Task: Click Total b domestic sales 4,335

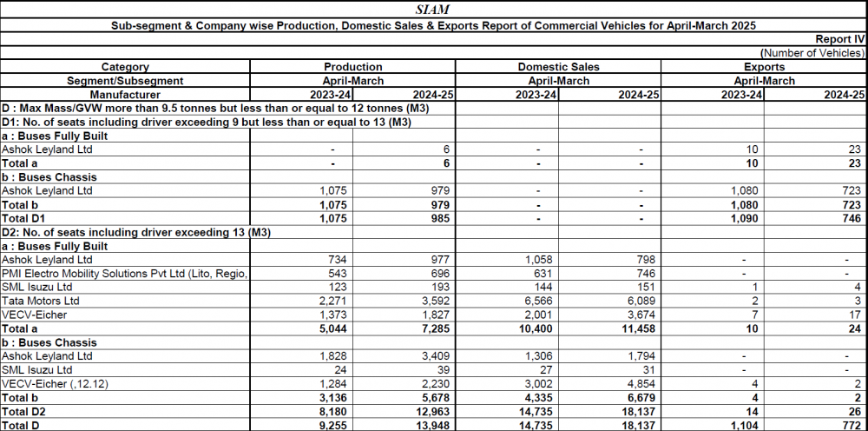Action: tap(539, 398)
